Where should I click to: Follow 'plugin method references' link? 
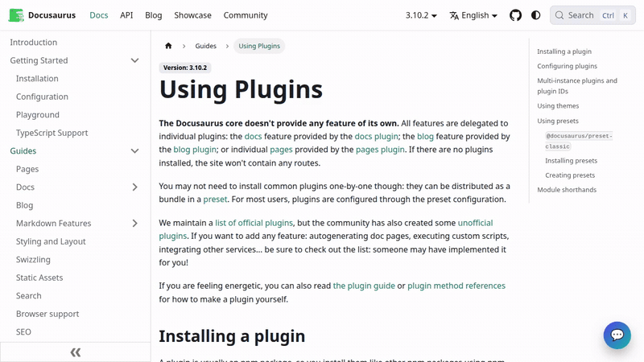(456, 286)
